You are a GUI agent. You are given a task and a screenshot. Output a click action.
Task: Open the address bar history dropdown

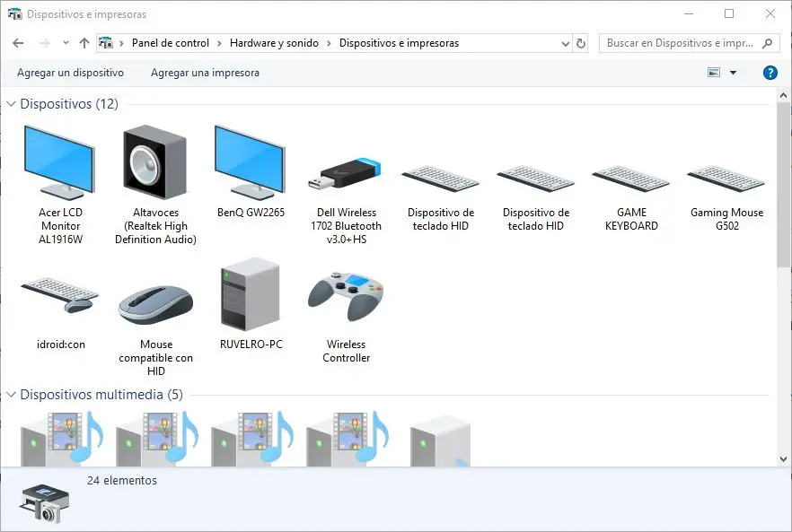pyautogui.click(x=566, y=43)
